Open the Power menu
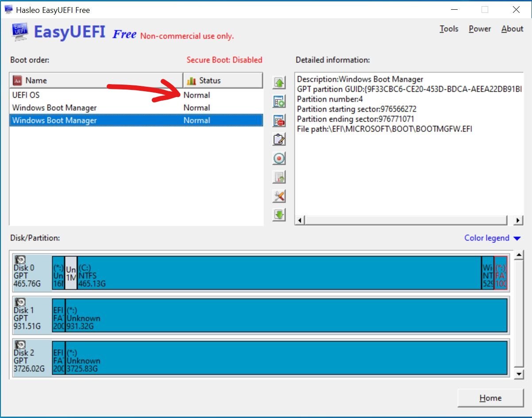Image resolution: width=532 pixels, height=418 pixels. pyautogui.click(x=480, y=29)
